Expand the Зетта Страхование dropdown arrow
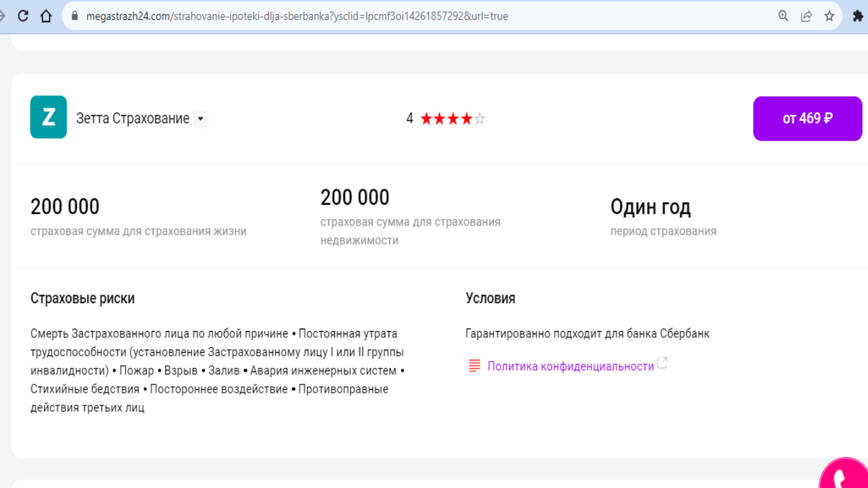868x488 pixels. pos(201,119)
